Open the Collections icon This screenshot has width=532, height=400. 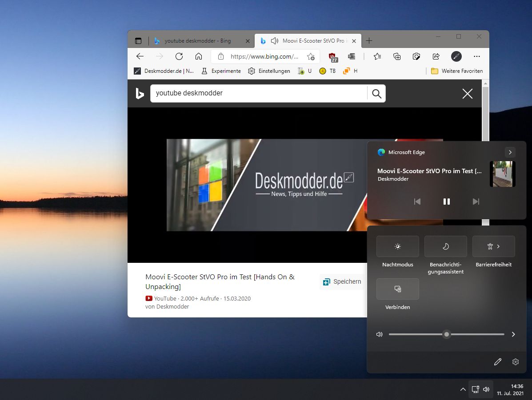point(396,57)
